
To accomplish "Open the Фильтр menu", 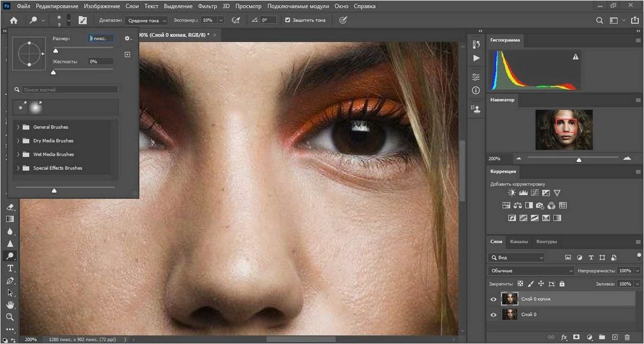I will click(207, 6).
